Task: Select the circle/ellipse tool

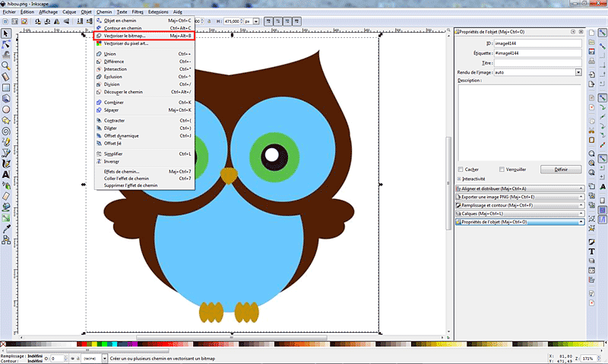Action: pyautogui.click(x=6, y=109)
